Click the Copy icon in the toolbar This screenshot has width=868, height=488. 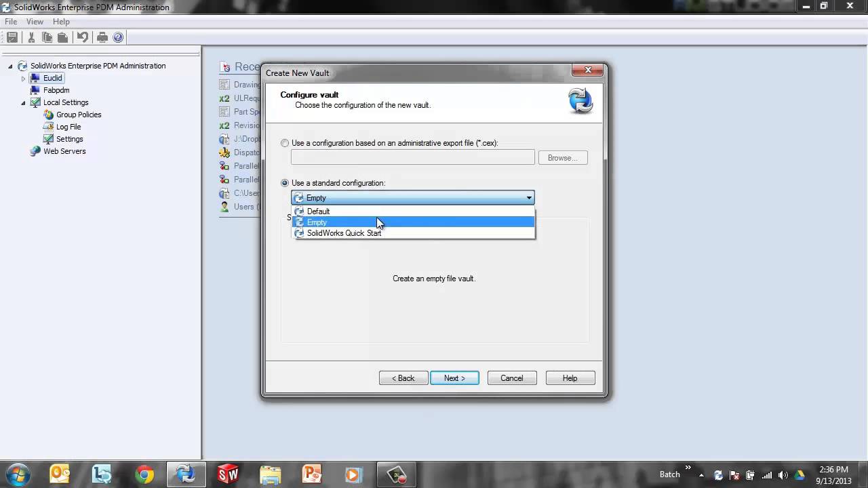click(x=47, y=37)
